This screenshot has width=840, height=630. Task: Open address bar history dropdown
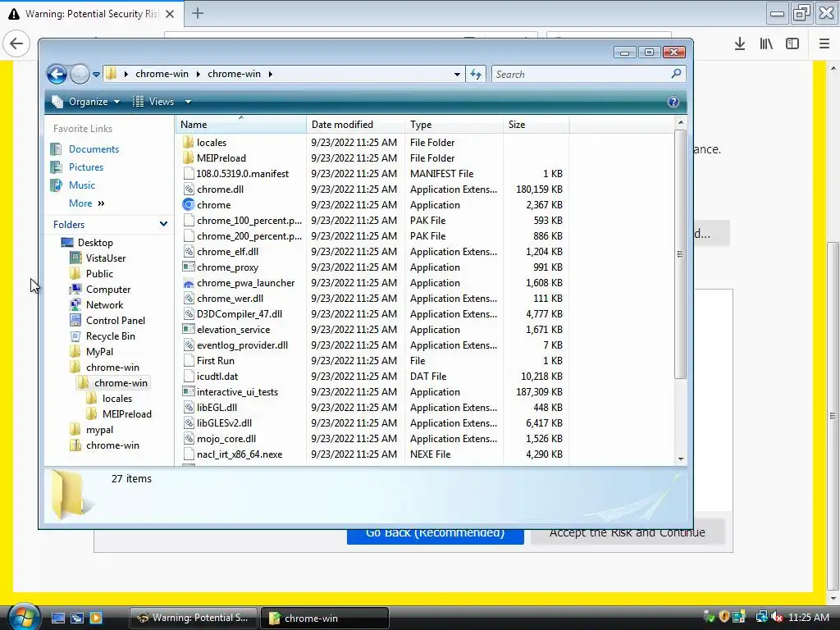click(457, 75)
